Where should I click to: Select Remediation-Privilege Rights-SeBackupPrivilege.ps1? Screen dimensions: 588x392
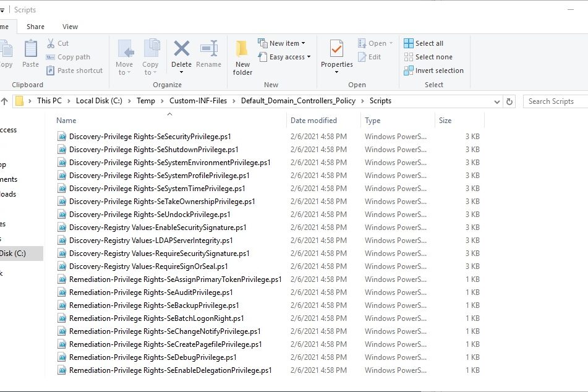[x=154, y=305]
